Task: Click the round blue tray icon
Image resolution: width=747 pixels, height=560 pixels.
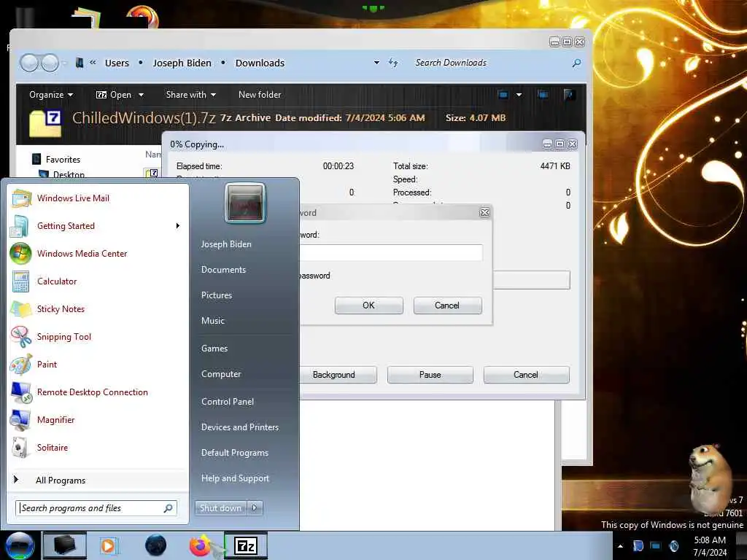Action: [x=673, y=546]
